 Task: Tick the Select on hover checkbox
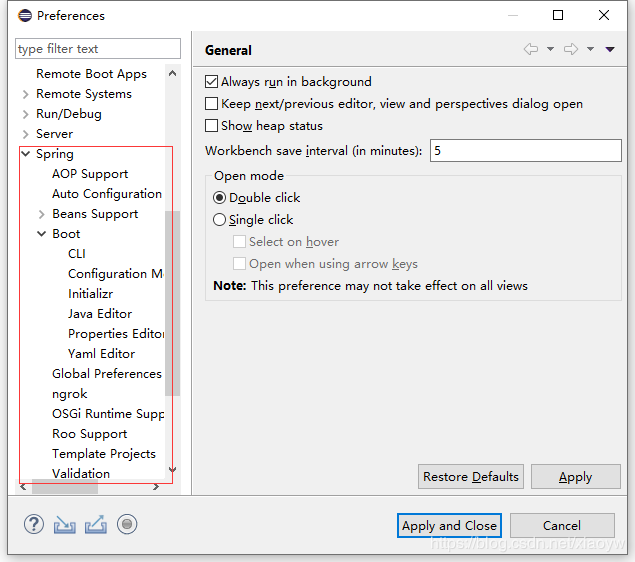click(x=239, y=242)
